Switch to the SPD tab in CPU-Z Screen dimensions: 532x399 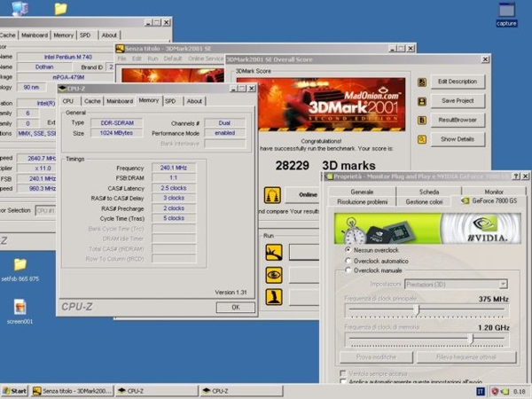(170, 101)
